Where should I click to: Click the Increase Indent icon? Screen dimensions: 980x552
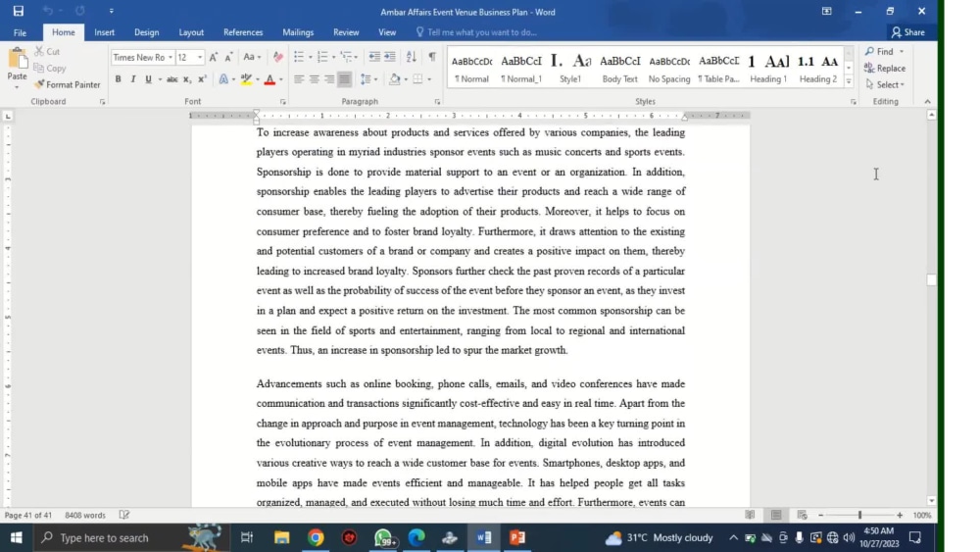(x=390, y=57)
